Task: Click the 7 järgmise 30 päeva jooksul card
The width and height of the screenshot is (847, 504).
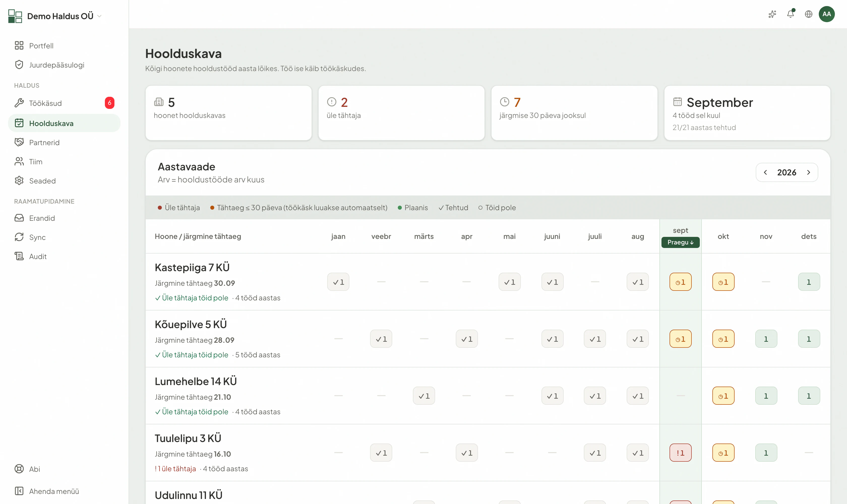Action: pos(574,113)
